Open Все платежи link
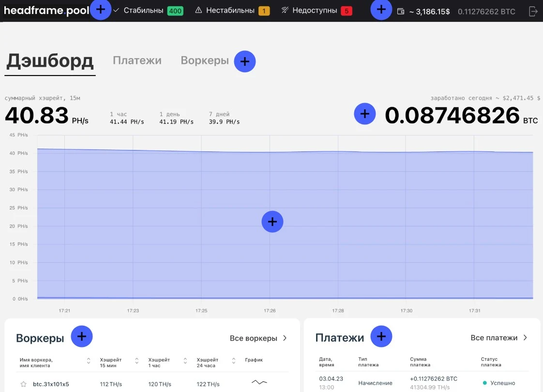 (494, 338)
